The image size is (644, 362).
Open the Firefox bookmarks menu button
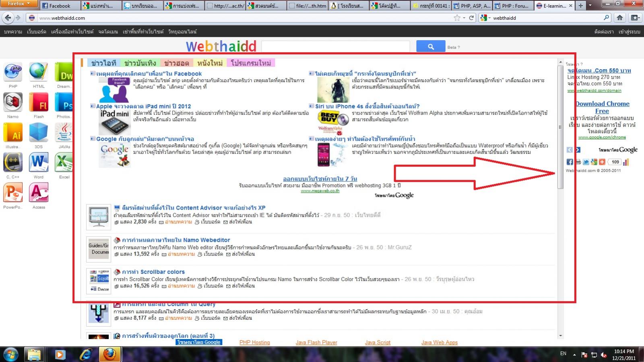click(x=635, y=18)
